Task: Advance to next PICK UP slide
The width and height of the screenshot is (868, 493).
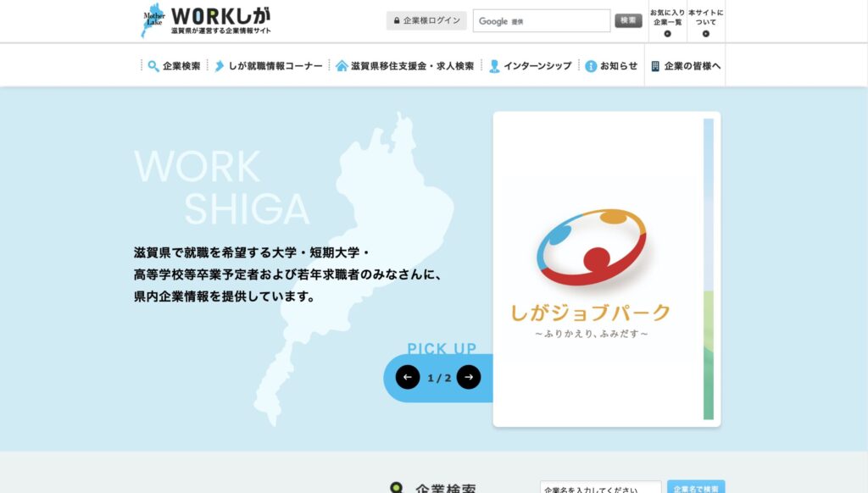Action: pyautogui.click(x=469, y=377)
